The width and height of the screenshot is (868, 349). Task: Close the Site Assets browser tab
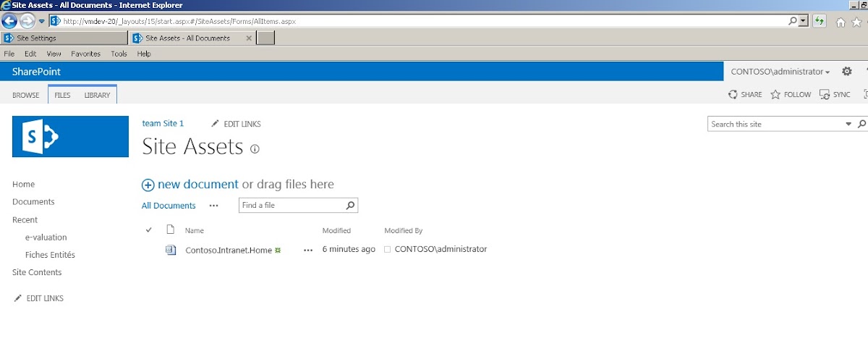click(250, 38)
